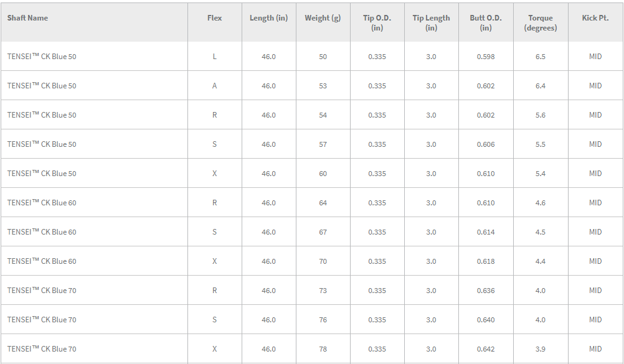This screenshot has height=364, width=624.
Task: Select the torque value 5.4 cell
Action: click(541, 174)
